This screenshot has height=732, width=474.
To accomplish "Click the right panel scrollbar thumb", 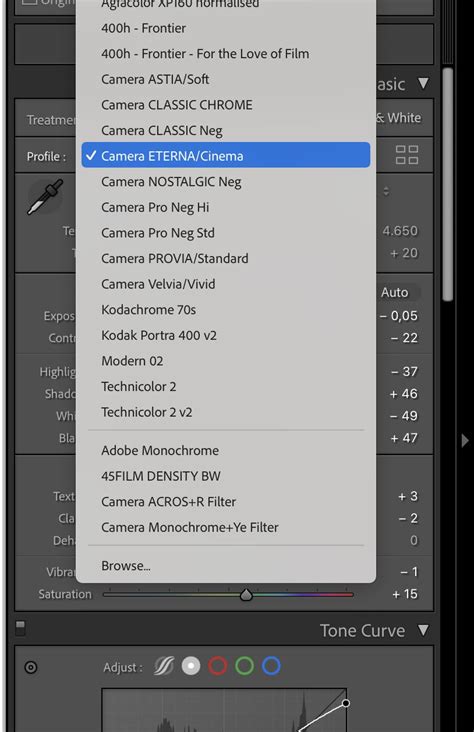I will (x=447, y=184).
